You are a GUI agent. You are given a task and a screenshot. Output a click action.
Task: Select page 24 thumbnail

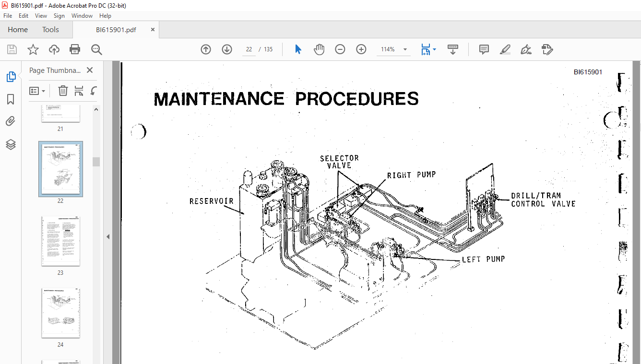60,313
